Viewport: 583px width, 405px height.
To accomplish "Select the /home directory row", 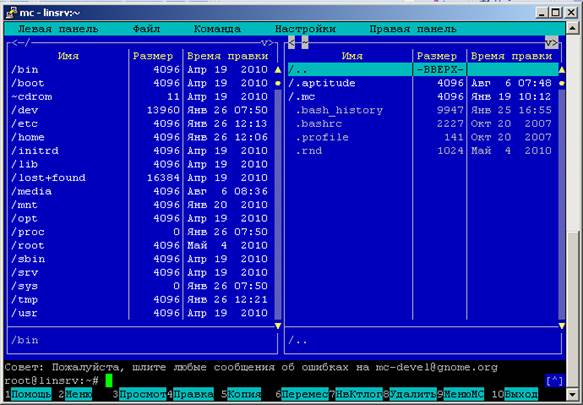I will pos(141,137).
